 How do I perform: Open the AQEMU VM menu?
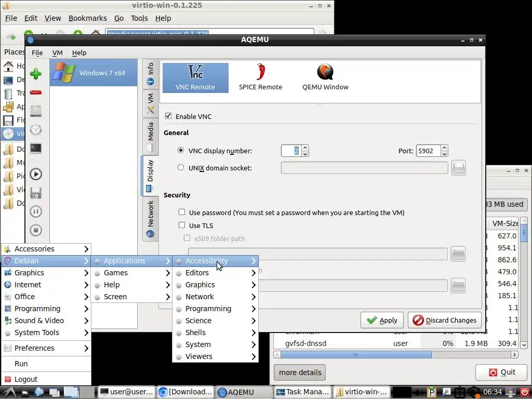click(x=57, y=52)
